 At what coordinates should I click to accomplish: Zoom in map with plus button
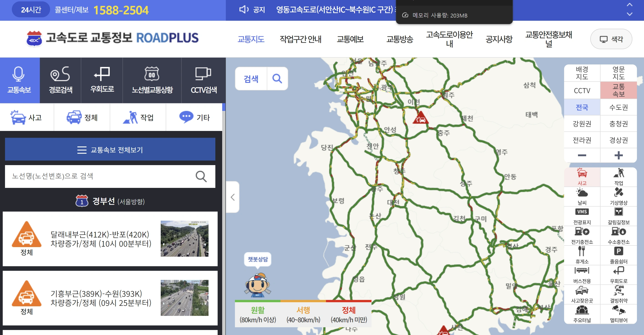[618, 155]
